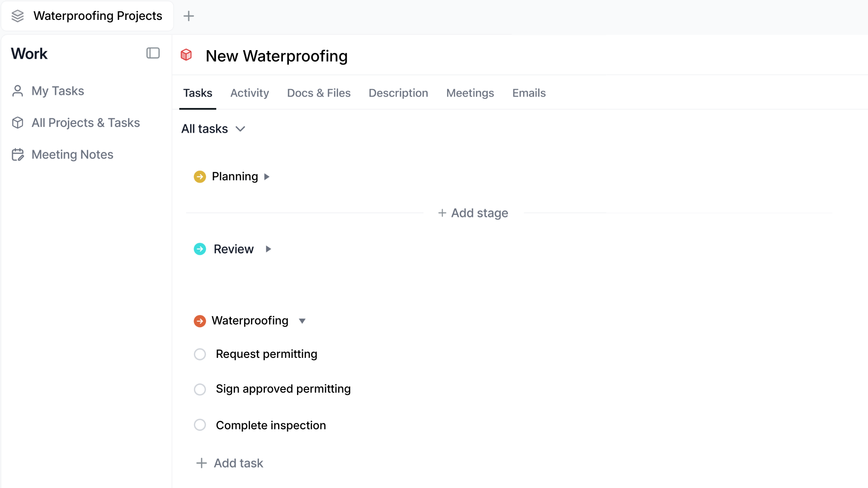Open the Docs & Files tab

pyautogui.click(x=319, y=93)
